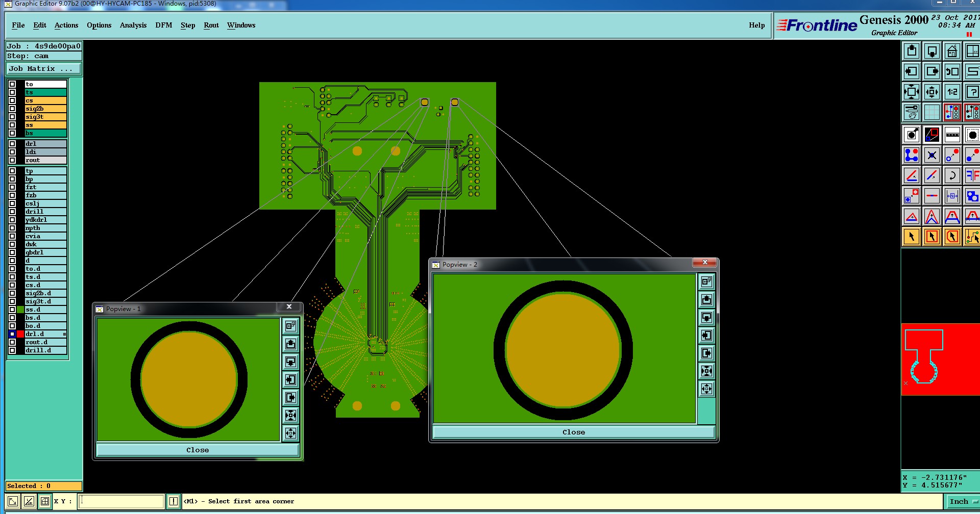Select the 'rout.d' layer name
Screen dimensions: 980x514
(45, 342)
